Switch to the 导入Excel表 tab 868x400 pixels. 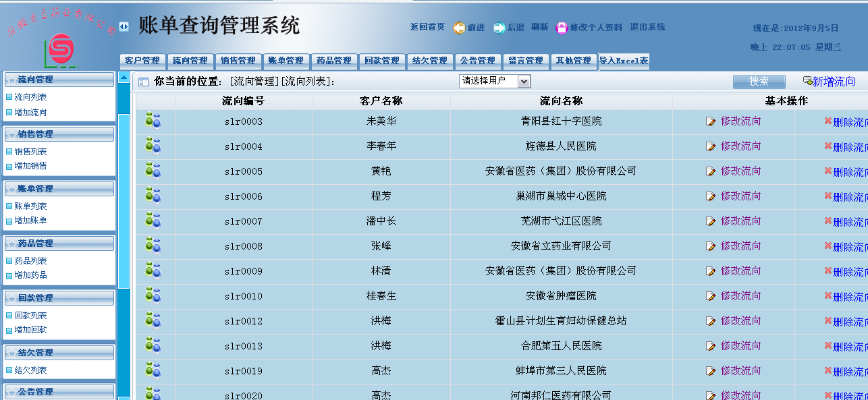(624, 61)
